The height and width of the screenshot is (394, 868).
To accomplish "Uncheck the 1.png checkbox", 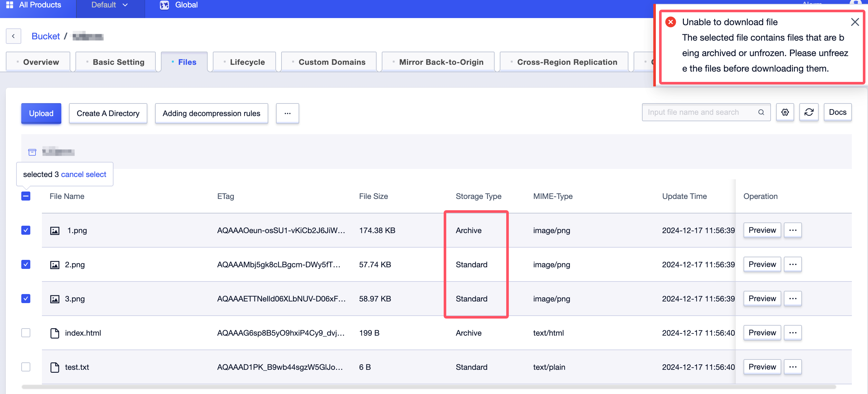I will (x=25, y=230).
